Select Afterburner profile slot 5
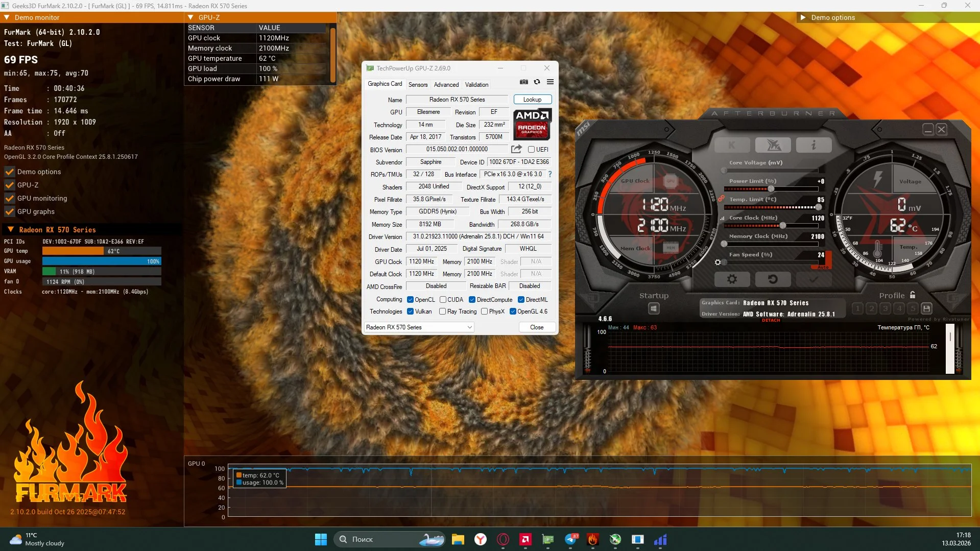This screenshot has height=551, width=980. [x=913, y=308]
